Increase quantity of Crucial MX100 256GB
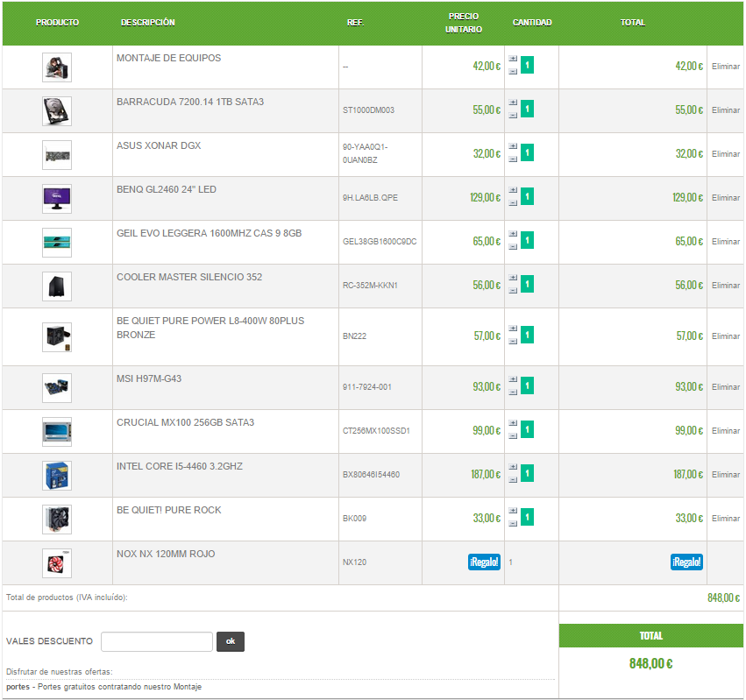 tap(513, 423)
